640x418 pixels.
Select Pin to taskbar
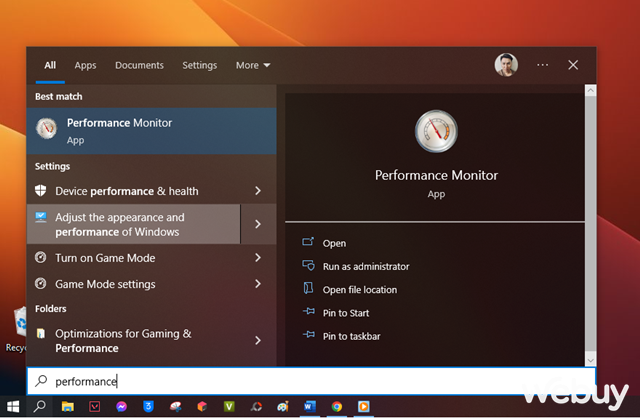tap(352, 336)
